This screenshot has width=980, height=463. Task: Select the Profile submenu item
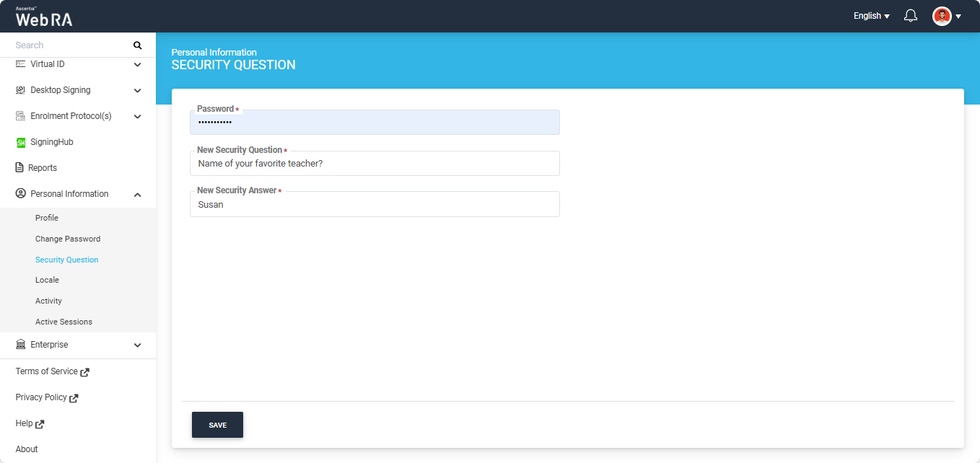click(x=47, y=218)
